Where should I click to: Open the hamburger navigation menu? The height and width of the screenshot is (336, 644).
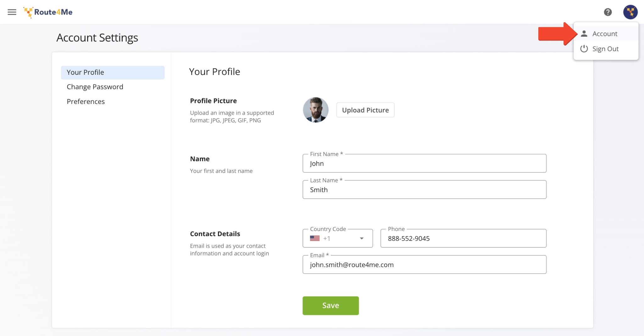click(12, 12)
